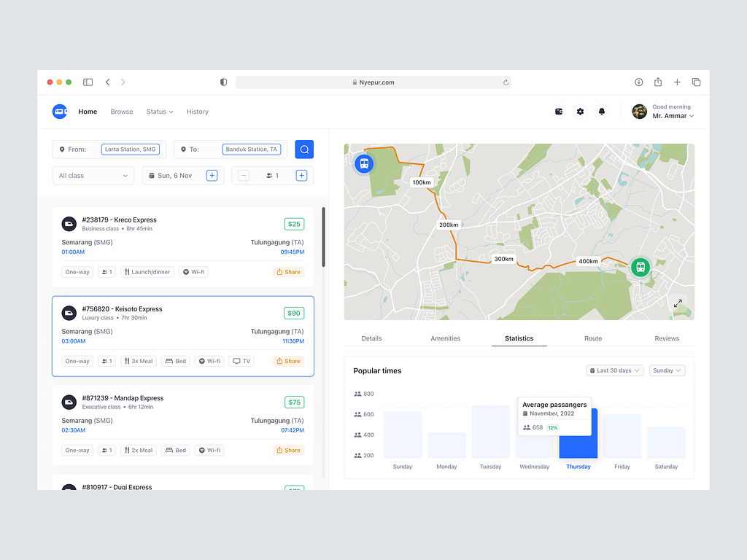Image resolution: width=747 pixels, height=560 pixels.
Task: Switch to the Amenities tab
Action: point(445,338)
